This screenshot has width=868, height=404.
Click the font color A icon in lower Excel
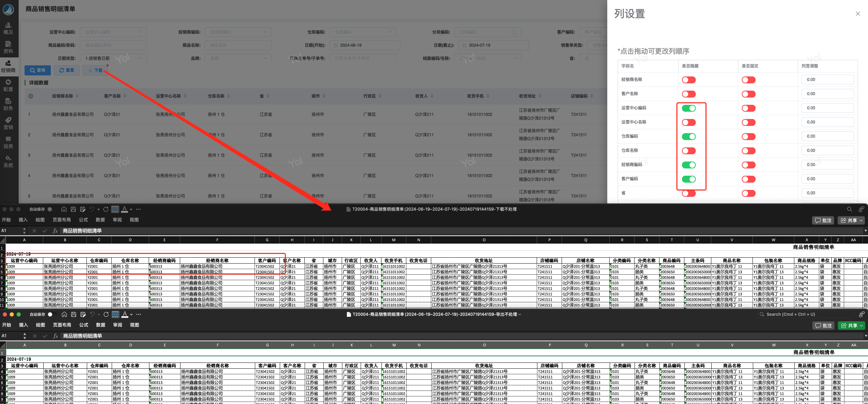[125, 314]
